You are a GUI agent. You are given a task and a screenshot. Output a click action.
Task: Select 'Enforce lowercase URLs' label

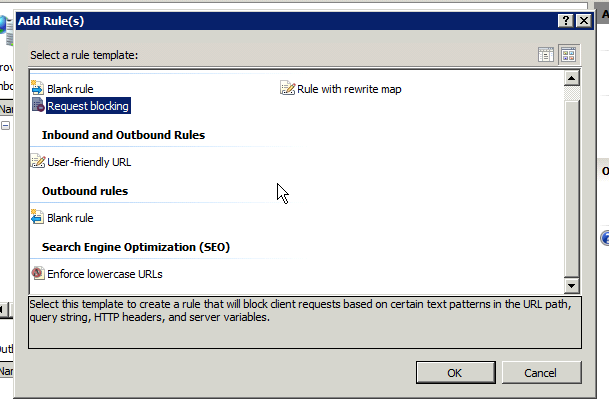(x=105, y=274)
